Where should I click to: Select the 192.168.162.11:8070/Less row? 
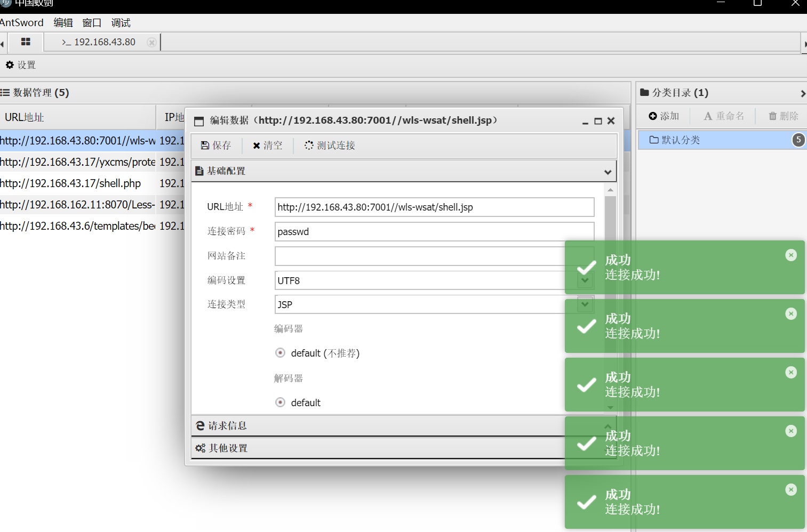click(92, 205)
